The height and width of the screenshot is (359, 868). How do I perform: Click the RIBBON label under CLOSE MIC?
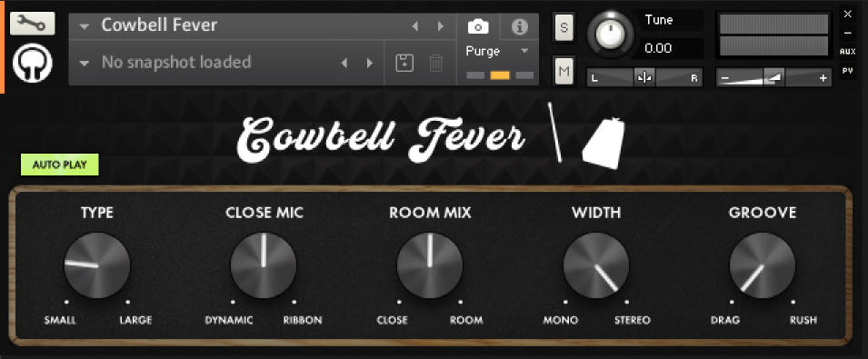[303, 320]
